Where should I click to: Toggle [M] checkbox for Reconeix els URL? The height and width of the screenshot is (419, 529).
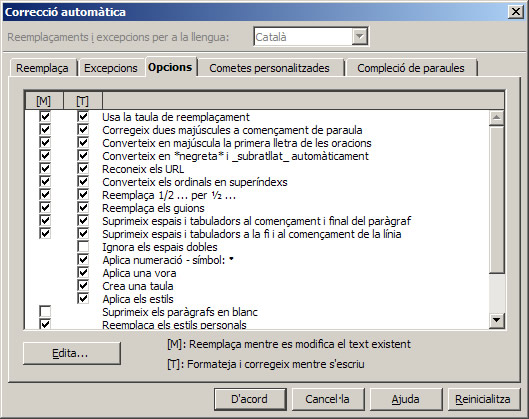(45, 169)
